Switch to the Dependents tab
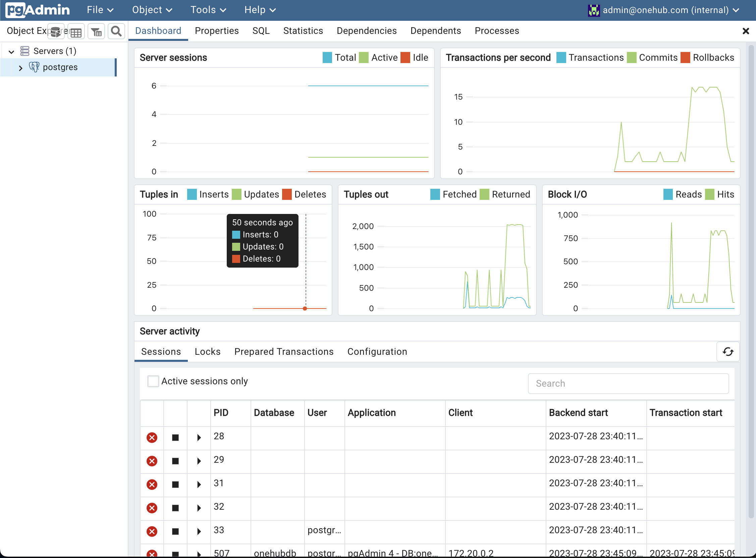This screenshot has height=558, width=756. [x=435, y=31]
